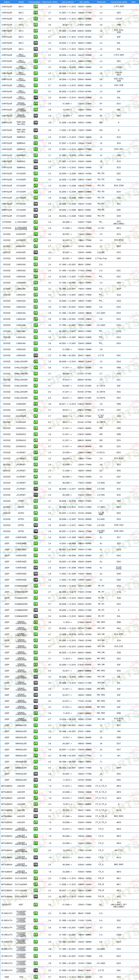Click the Model column header
Image resolution: width=139 pixels, height=980 pixels.
pyautogui.click(x=21, y=2)
